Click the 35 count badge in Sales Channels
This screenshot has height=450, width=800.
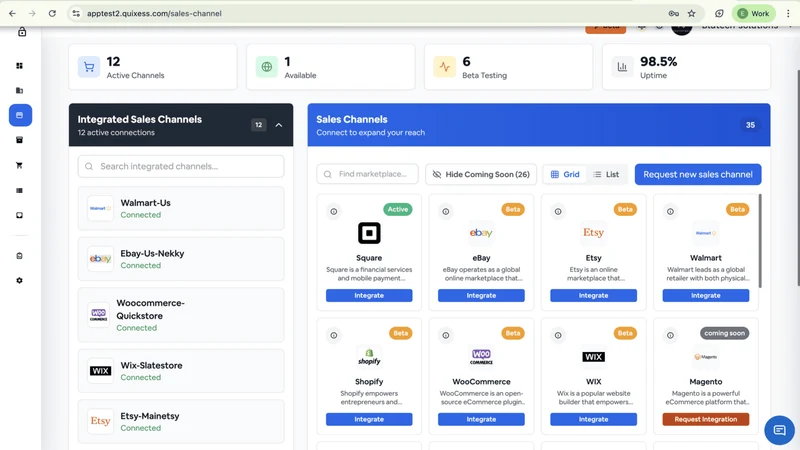pos(751,125)
